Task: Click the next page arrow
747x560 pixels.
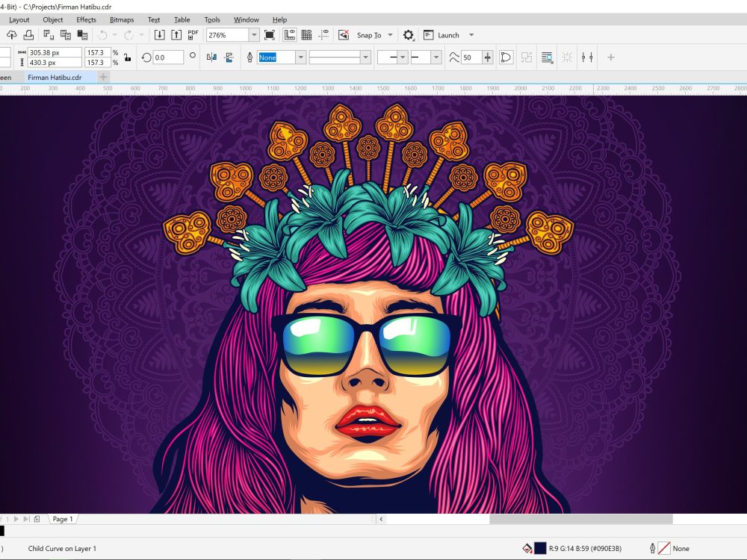Action: coord(16,519)
